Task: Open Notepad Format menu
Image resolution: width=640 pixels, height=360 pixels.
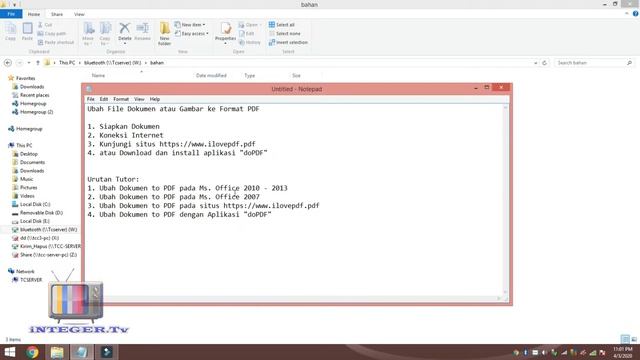Action: pyautogui.click(x=121, y=99)
